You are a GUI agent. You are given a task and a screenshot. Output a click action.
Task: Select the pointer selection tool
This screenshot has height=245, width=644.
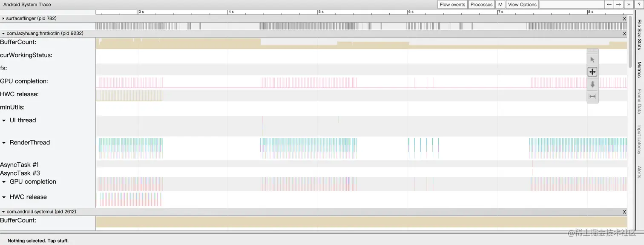pos(592,60)
